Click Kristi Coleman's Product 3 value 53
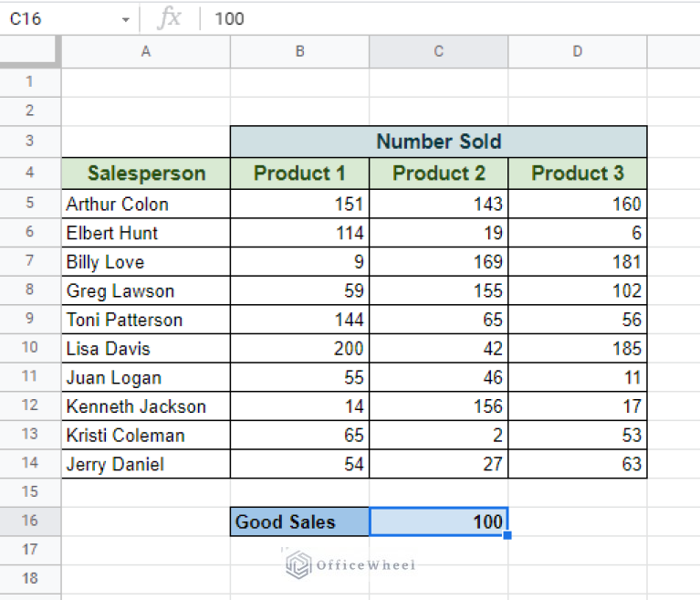 (x=578, y=435)
